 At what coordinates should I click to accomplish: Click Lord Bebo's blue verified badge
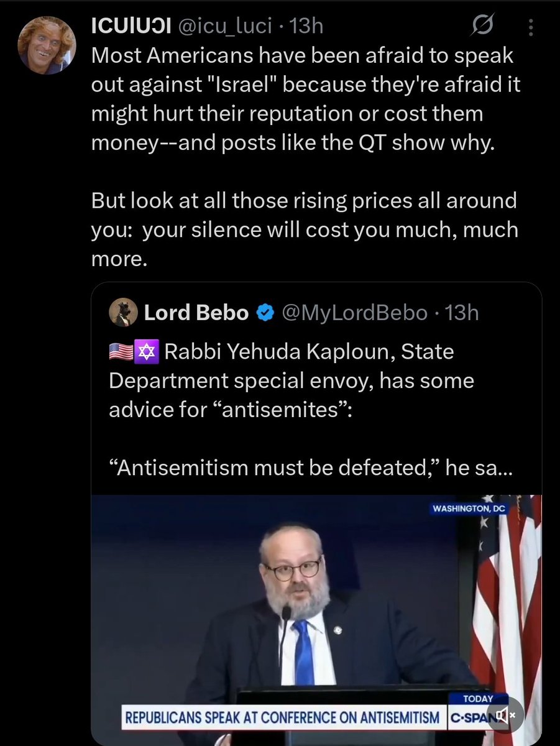click(x=265, y=313)
